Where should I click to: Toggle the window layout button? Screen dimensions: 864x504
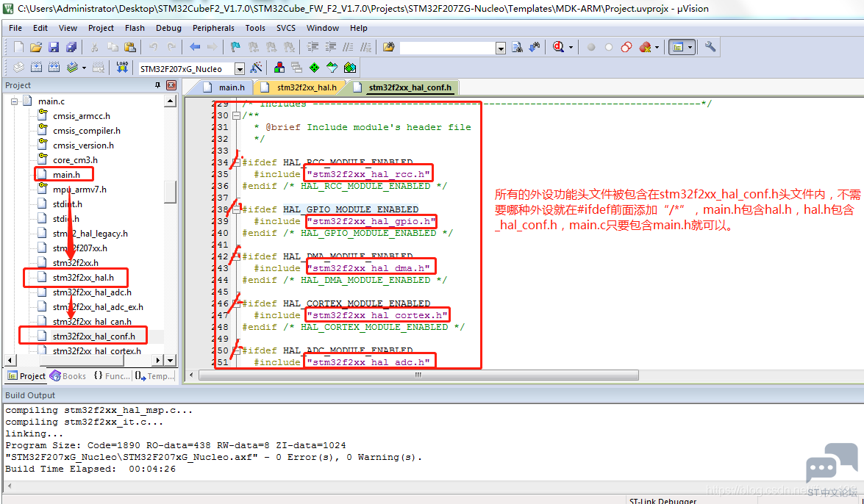coord(677,47)
